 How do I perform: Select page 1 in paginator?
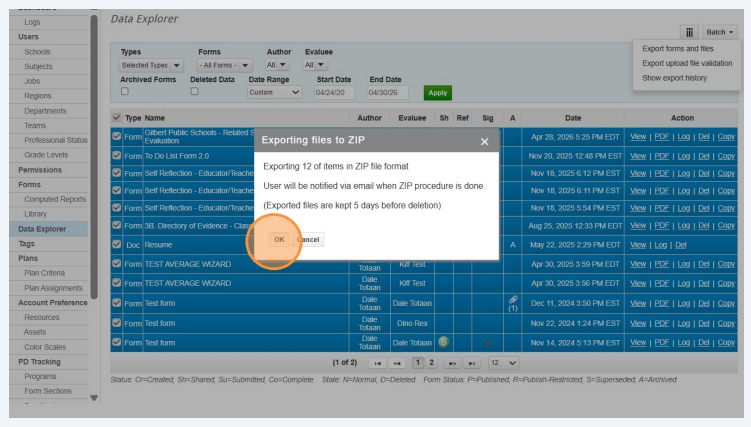[418, 362]
